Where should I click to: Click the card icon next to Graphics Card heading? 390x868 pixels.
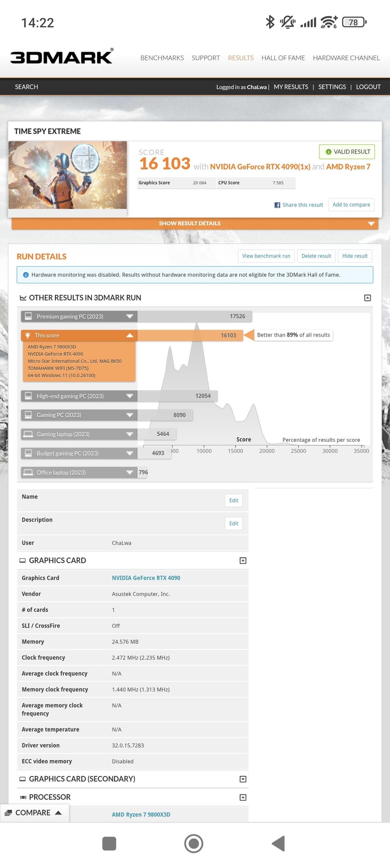22,561
